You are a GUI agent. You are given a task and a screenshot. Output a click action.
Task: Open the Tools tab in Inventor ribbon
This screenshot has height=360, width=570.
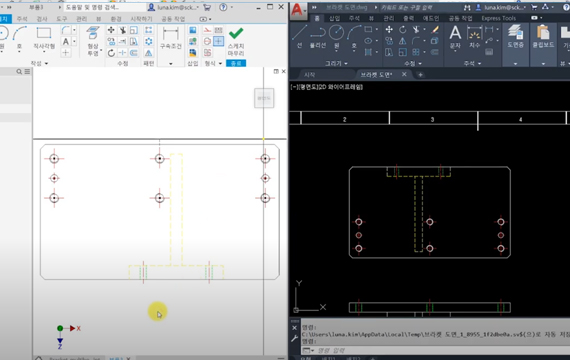(x=61, y=19)
